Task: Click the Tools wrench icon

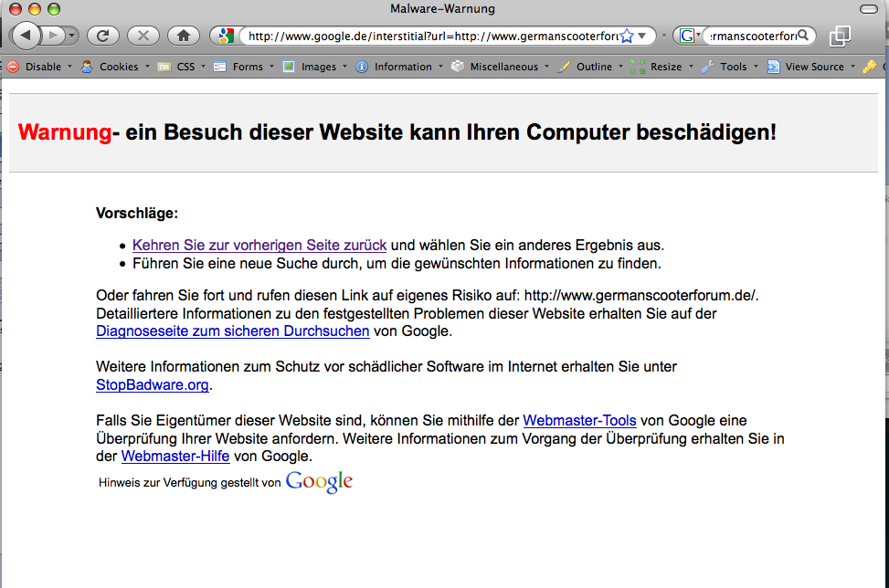Action: pyautogui.click(x=707, y=67)
